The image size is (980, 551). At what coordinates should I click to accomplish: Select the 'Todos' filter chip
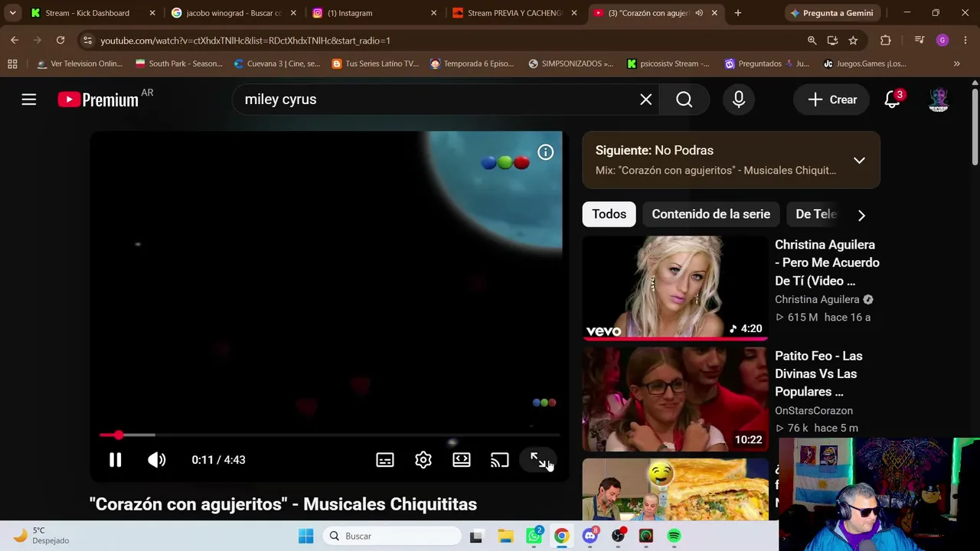[609, 214]
